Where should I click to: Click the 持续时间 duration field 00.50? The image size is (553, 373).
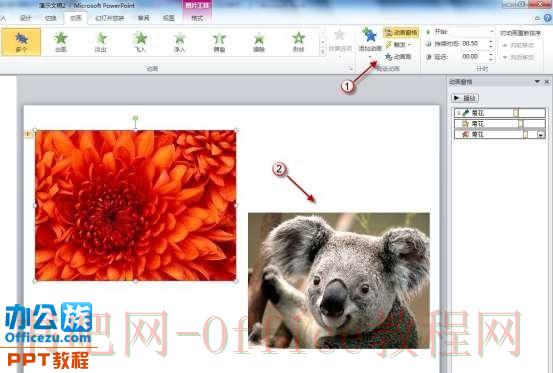click(x=474, y=44)
